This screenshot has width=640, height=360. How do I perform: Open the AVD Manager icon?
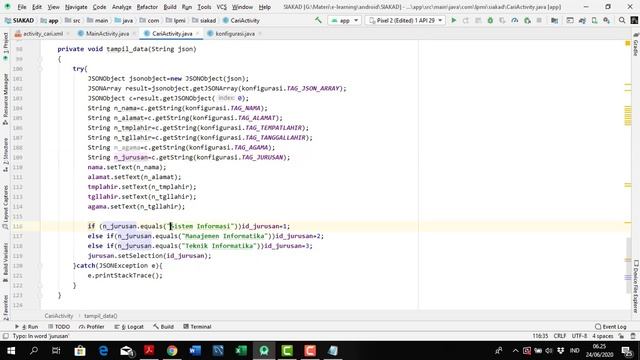pyautogui.click(x=594, y=20)
